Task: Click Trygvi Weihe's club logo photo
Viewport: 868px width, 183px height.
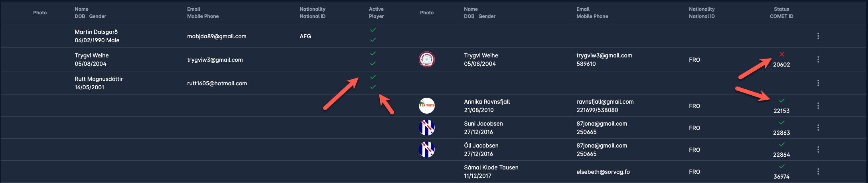Action: tap(426, 60)
